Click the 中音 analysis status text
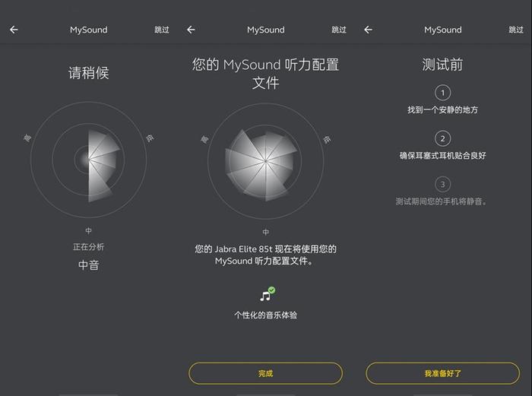The width and height of the screenshot is (532, 396). 89,265
